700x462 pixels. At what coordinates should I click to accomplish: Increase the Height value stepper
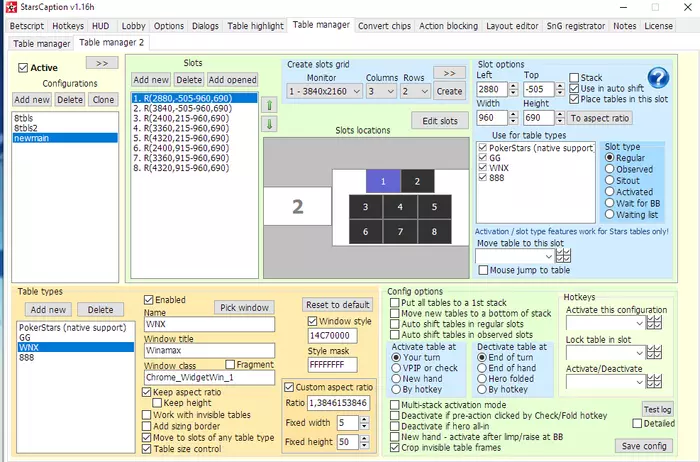[560, 115]
